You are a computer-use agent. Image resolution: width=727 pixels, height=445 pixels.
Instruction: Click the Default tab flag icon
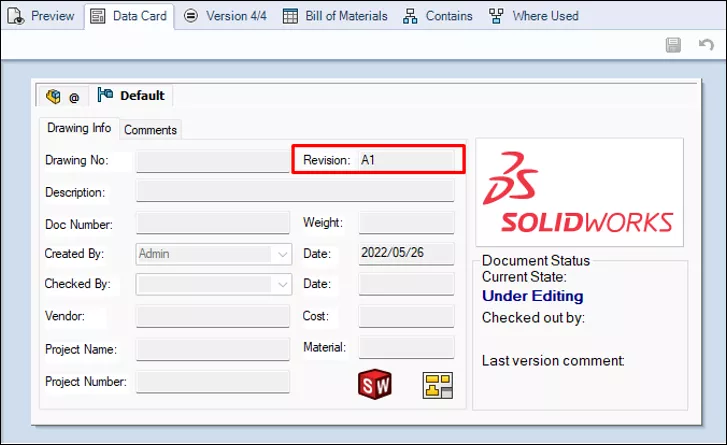[105, 95]
